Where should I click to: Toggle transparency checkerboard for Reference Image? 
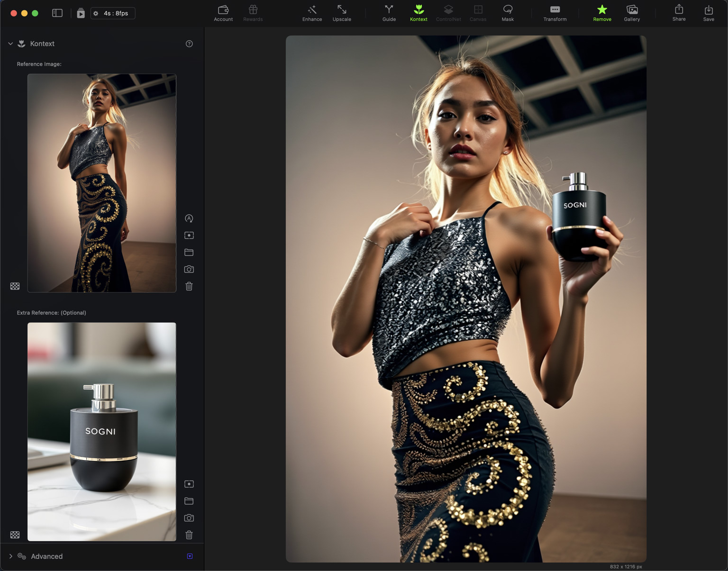coord(15,286)
